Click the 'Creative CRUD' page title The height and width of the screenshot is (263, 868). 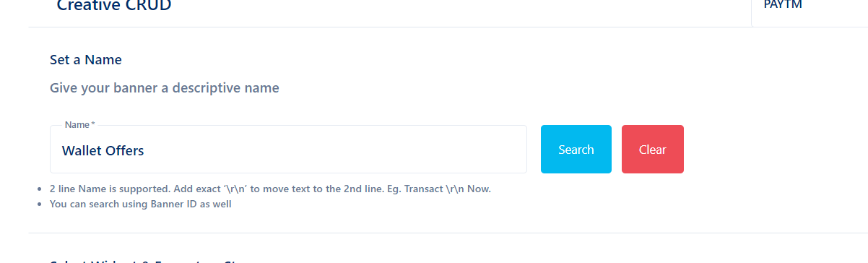pyautogui.click(x=114, y=6)
